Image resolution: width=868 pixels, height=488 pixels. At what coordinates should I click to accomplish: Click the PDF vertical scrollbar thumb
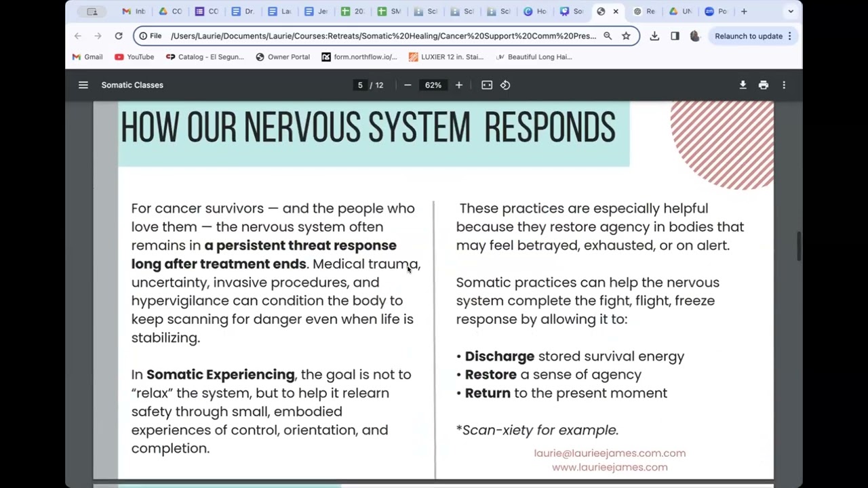[x=798, y=246]
